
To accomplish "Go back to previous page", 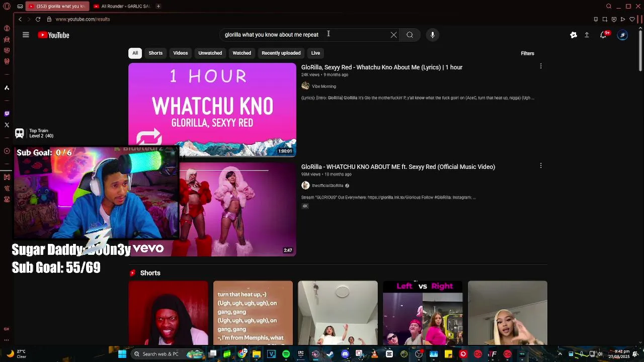I will click(x=20, y=19).
